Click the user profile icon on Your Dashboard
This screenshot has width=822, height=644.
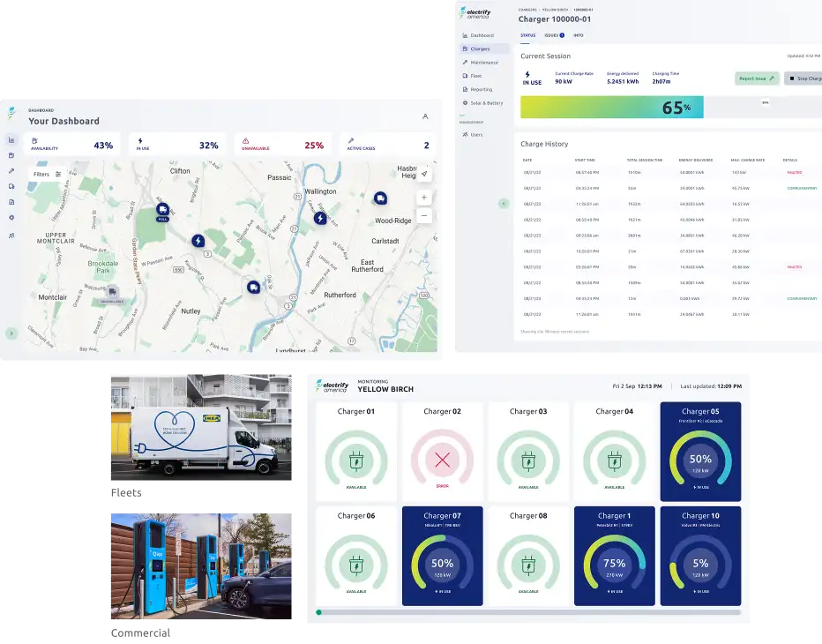point(425,116)
